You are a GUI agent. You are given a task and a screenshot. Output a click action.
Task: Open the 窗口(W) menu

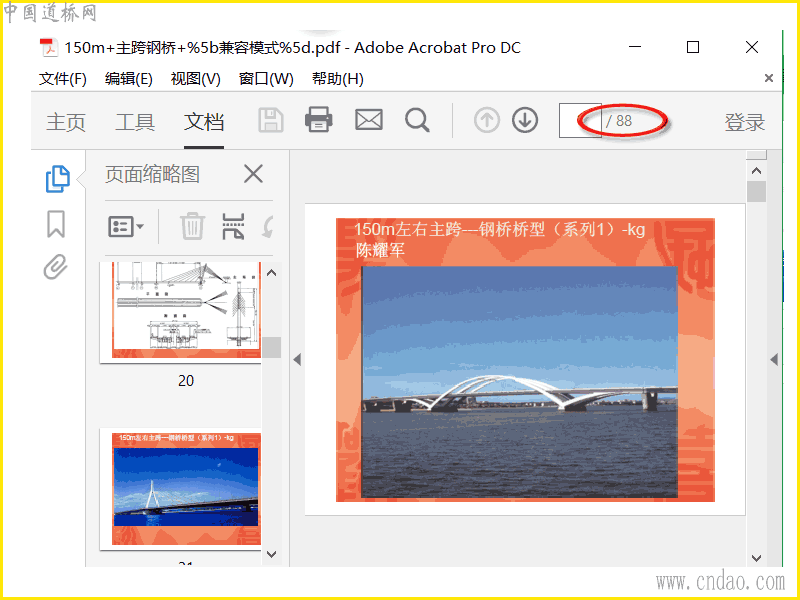(266, 79)
